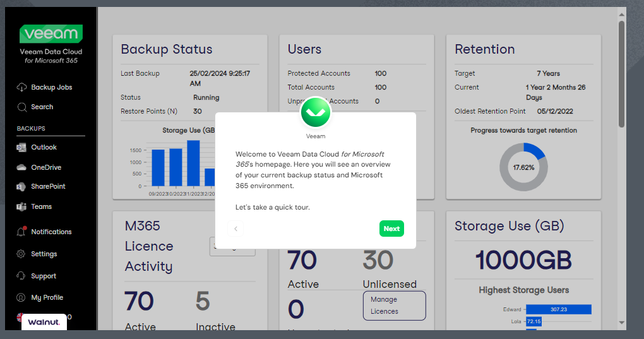Go to Outlook backups

point(44,147)
